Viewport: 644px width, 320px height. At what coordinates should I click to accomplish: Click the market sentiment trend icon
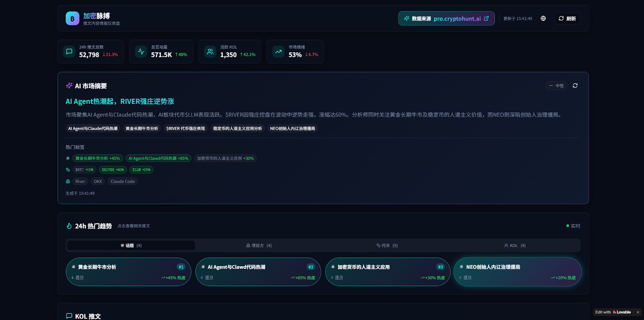[x=278, y=52]
